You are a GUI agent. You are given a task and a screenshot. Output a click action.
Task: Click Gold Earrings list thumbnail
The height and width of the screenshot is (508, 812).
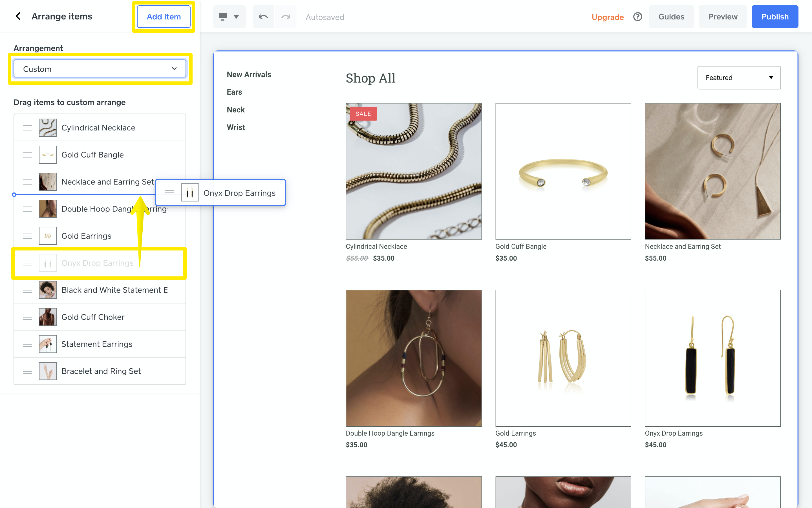pyautogui.click(x=48, y=236)
